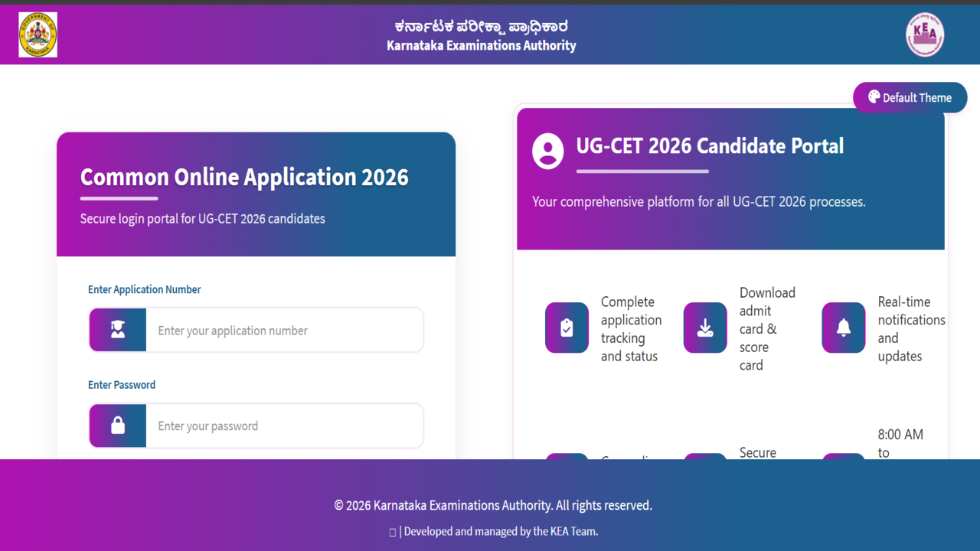Click the padlock icon beside password field
The height and width of the screenshot is (551, 980).
coord(118,425)
